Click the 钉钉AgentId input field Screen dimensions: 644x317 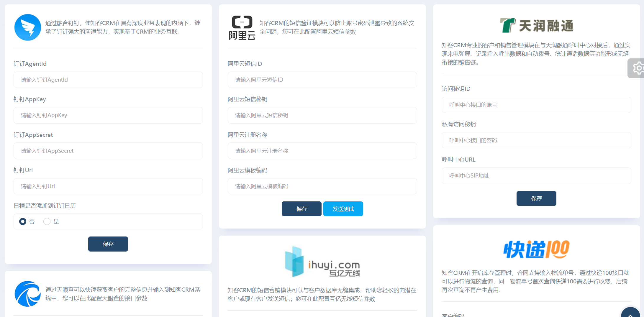pyautogui.click(x=108, y=80)
